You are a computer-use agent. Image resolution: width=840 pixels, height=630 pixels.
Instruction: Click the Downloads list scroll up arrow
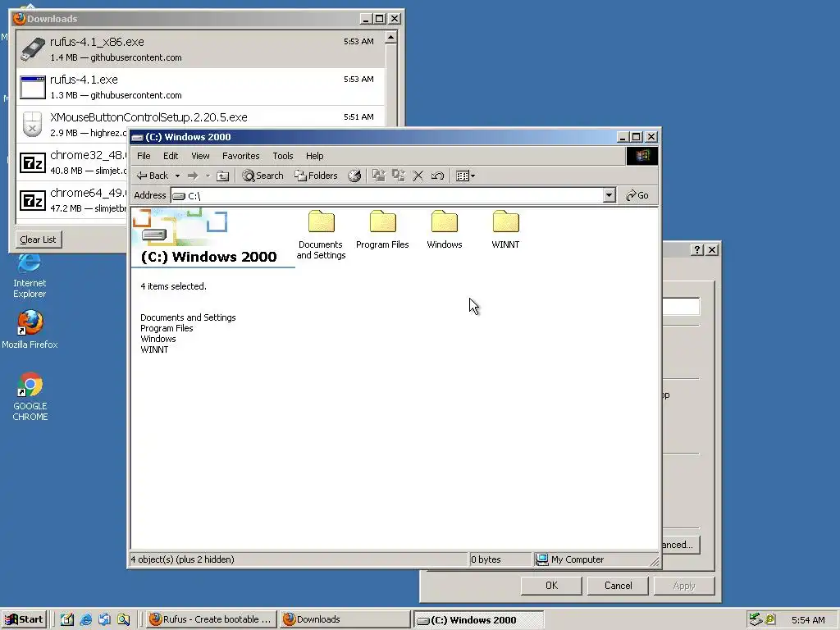(391, 38)
